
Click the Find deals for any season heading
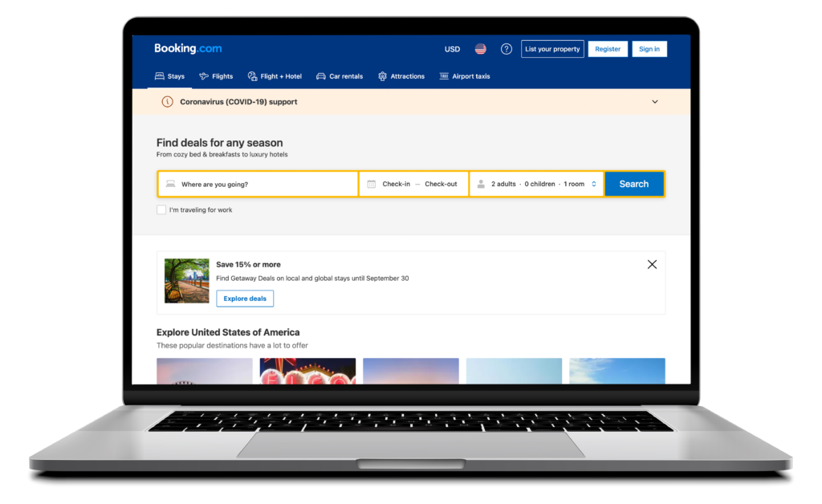pyautogui.click(x=220, y=143)
